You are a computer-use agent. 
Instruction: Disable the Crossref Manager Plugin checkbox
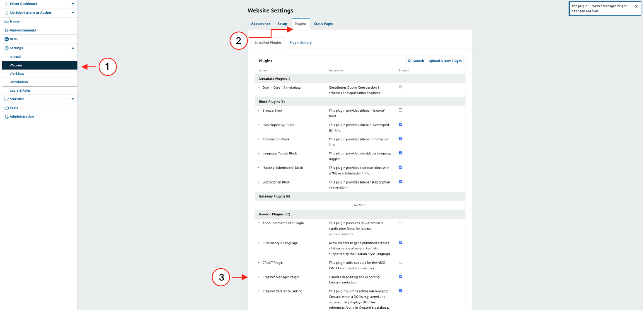pyautogui.click(x=400, y=276)
